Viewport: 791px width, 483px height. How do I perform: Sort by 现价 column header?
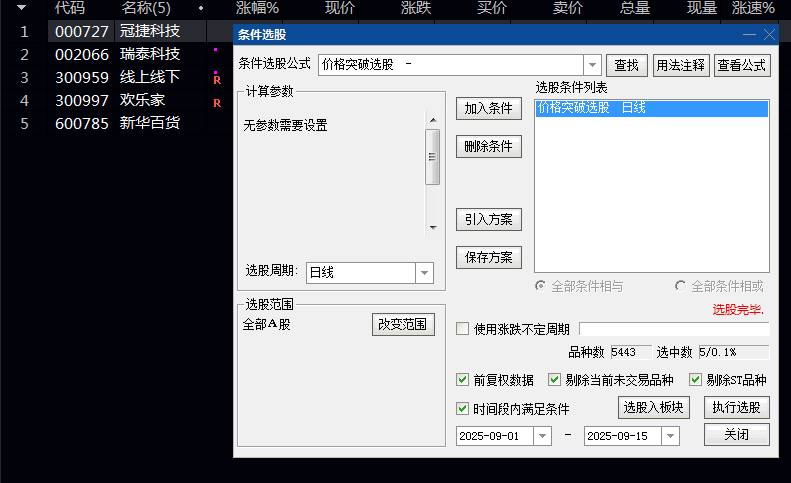tap(340, 8)
